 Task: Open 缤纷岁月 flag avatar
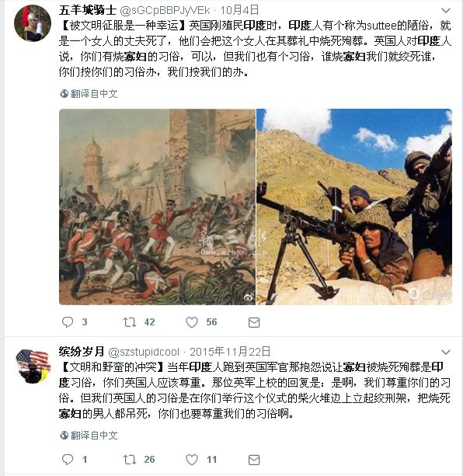(33, 367)
